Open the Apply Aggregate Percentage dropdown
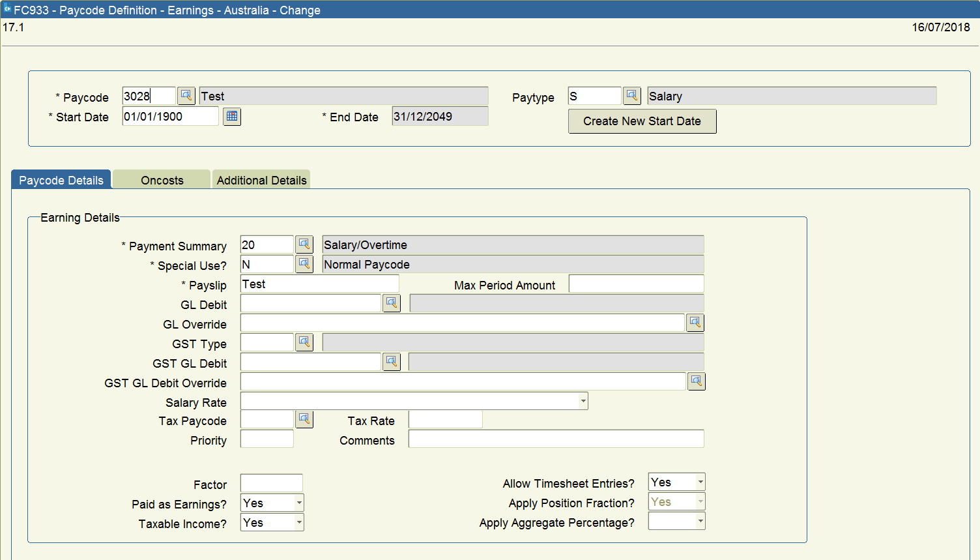 (699, 520)
